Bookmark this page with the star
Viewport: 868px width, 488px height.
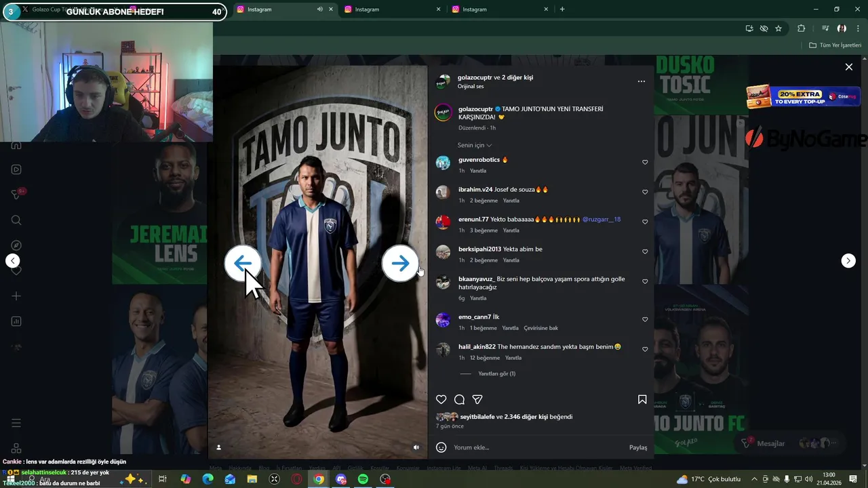tap(778, 28)
